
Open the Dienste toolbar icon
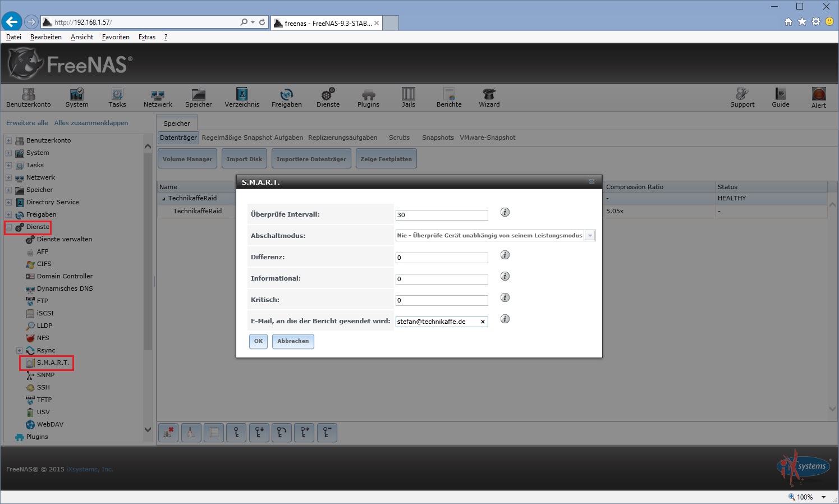pyautogui.click(x=328, y=97)
